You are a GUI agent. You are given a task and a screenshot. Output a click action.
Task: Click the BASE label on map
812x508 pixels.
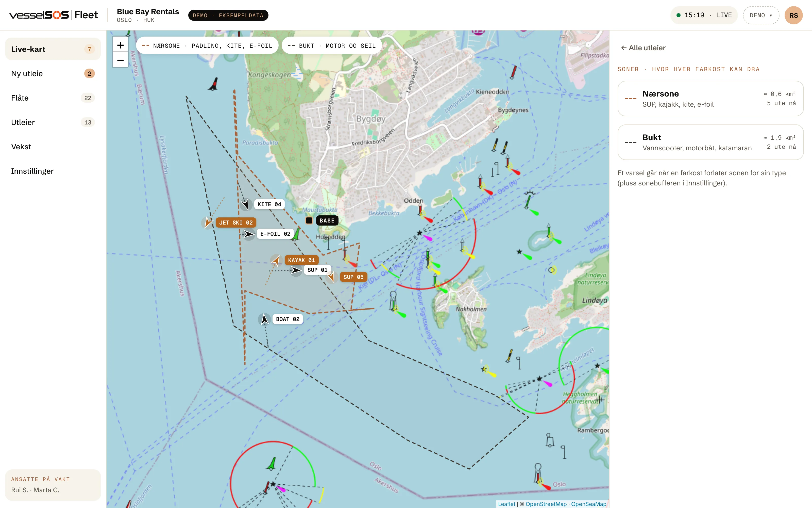pyautogui.click(x=327, y=221)
